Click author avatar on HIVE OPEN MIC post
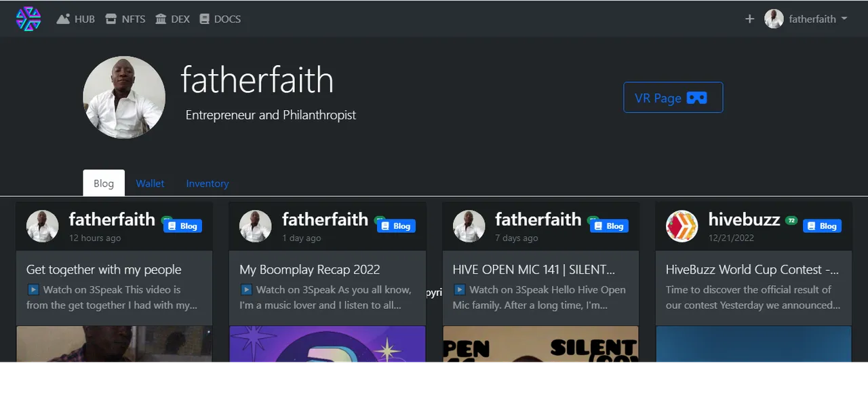The width and height of the screenshot is (868, 406). coord(469,226)
